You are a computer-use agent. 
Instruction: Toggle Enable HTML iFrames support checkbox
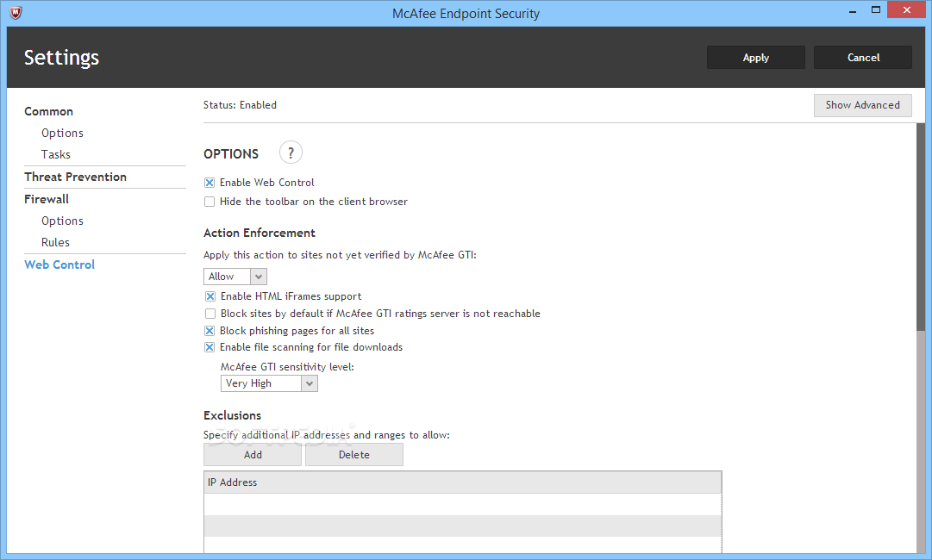(x=210, y=296)
